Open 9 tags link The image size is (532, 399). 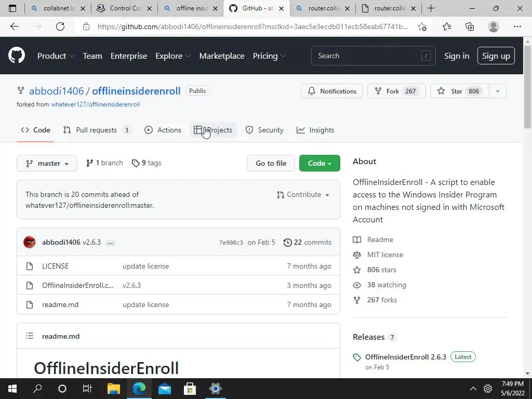147,163
